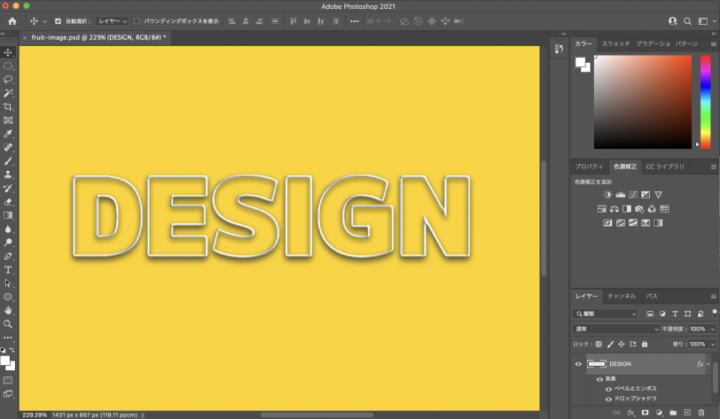Viewport: 720px width, 419px height.
Task: Toggle lock transparent pixels
Action: [x=599, y=344]
